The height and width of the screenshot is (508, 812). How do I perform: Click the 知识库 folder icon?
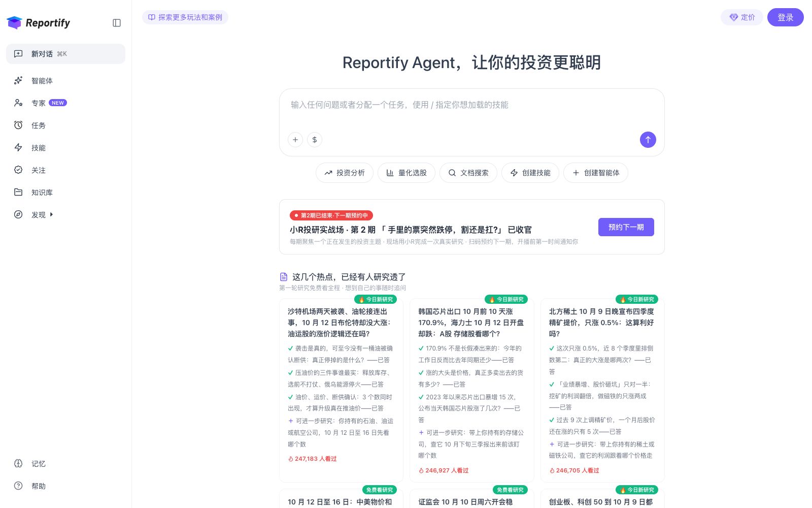pyautogui.click(x=18, y=192)
